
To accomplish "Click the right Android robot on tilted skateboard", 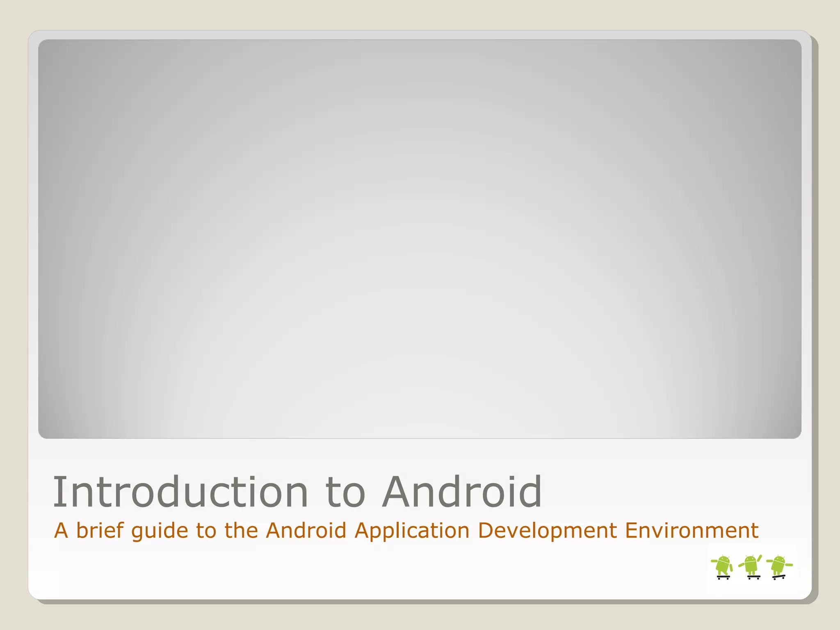I will pyautogui.click(x=778, y=565).
